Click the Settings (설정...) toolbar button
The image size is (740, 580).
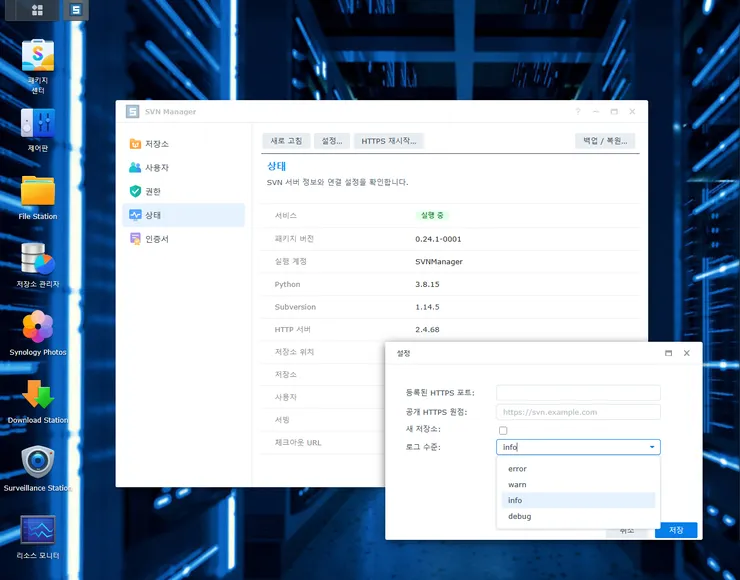[332, 141]
